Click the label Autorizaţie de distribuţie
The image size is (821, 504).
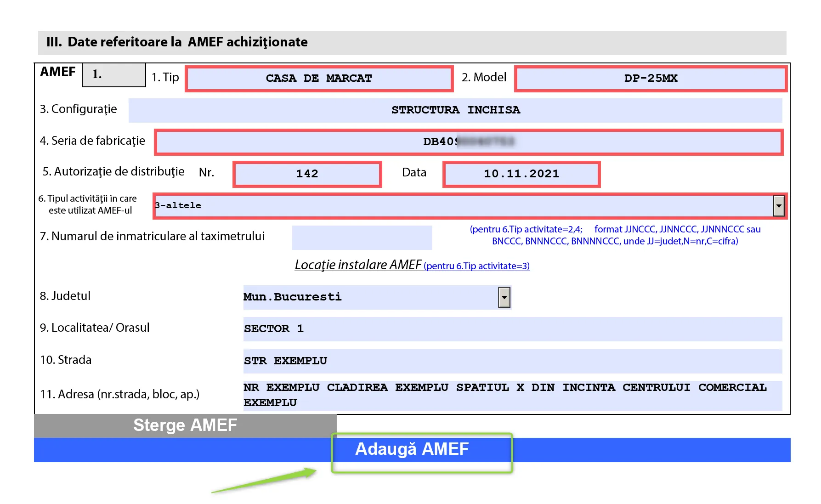(x=113, y=172)
